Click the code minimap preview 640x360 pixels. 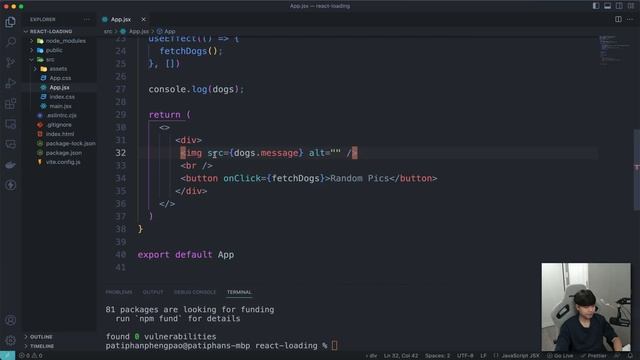pos(615,50)
